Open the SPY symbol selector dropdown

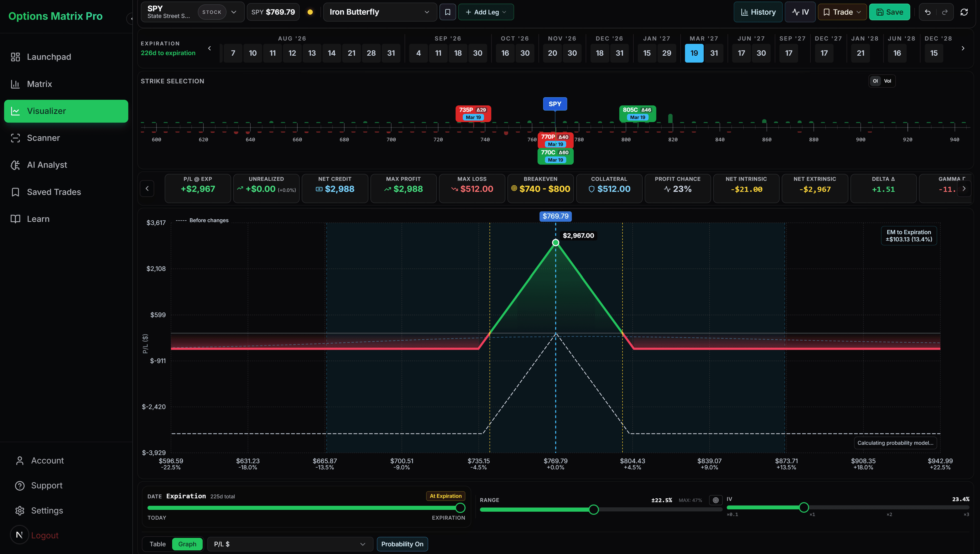coord(193,12)
